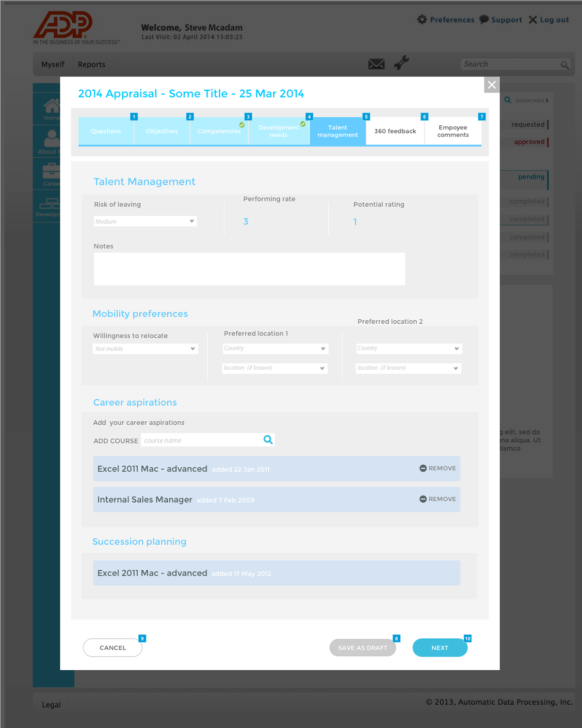Open the Legal link in footer
The height and width of the screenshot is (728, 582).
(x=51, y=705)
